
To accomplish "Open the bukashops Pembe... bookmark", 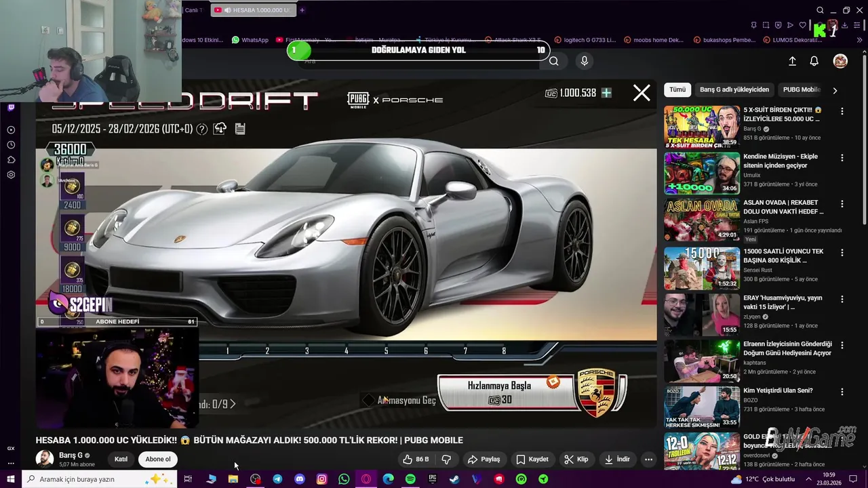I will (x=724, y=40).
